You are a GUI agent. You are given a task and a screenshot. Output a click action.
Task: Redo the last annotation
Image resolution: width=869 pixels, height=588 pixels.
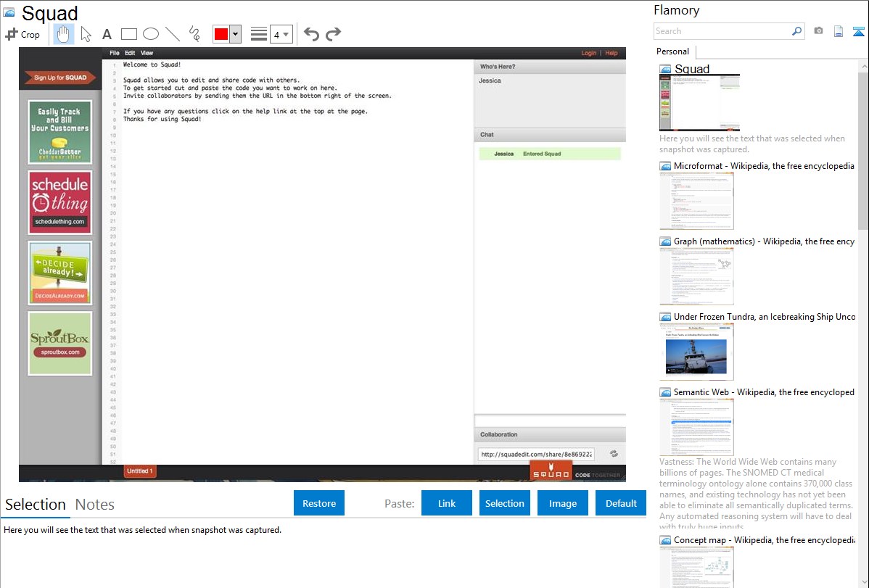click(333, 34)
